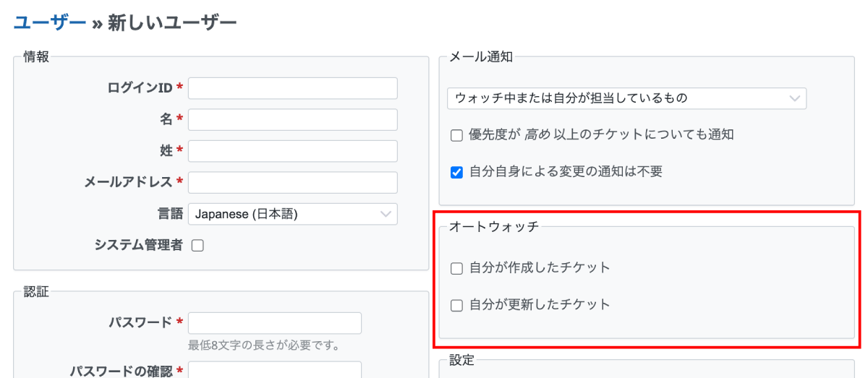Click the 姓 (last name) input box

292,151
